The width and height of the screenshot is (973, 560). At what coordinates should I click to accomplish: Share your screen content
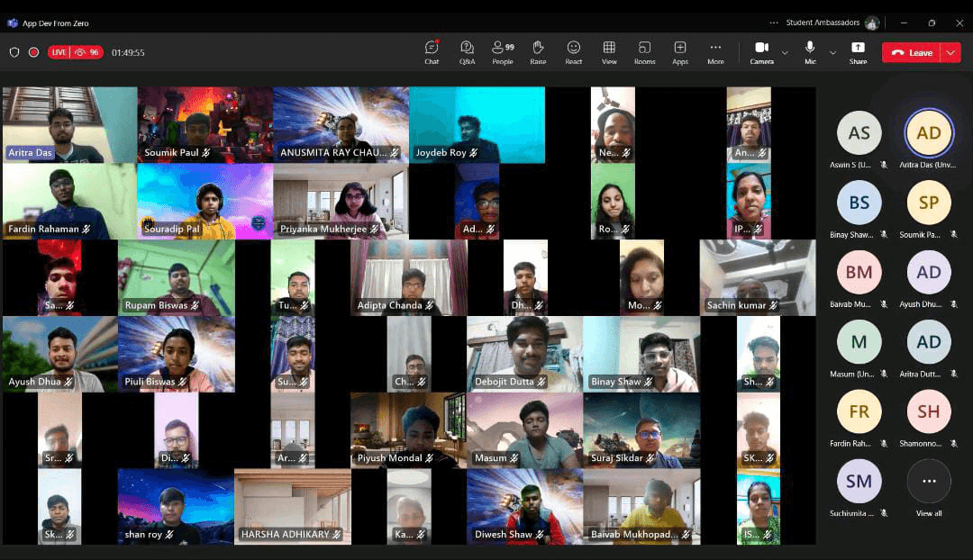coord(859,52)
